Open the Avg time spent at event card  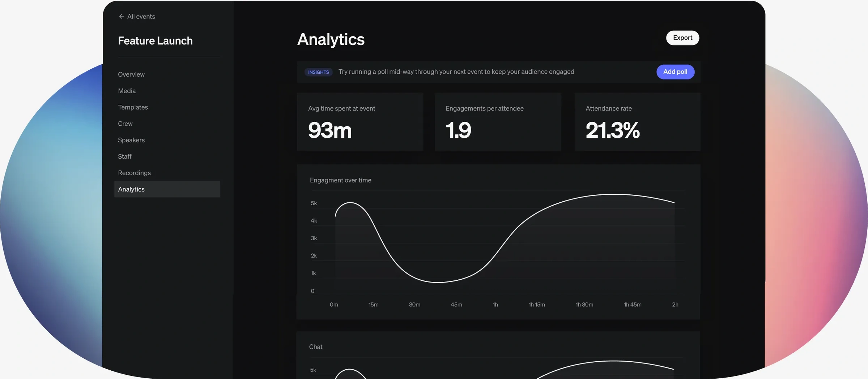tap(359, 122)
